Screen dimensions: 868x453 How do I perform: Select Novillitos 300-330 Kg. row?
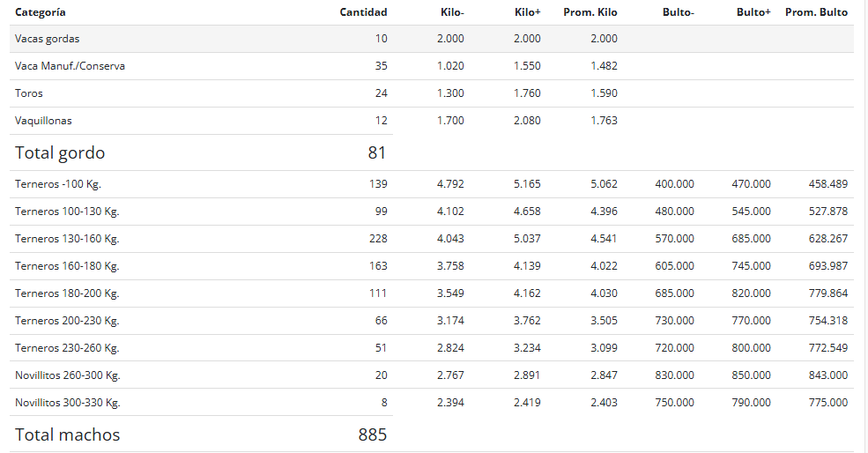[x=431, y=402]
